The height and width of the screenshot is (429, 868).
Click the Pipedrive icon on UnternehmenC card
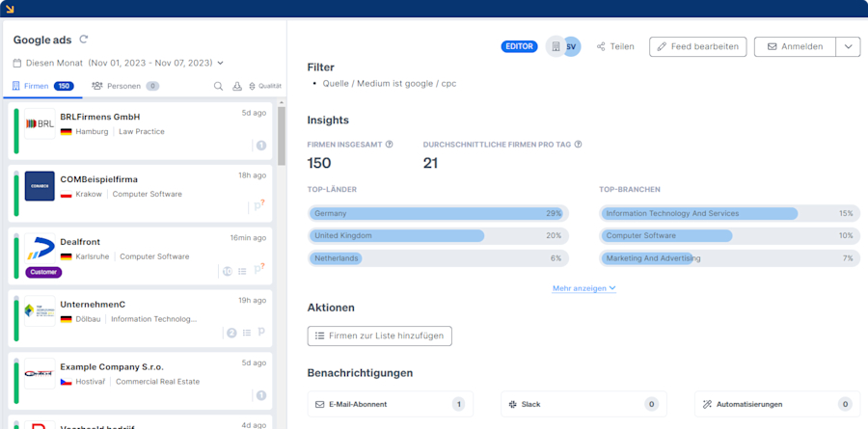pyautogui.click(x=261, y=333)
